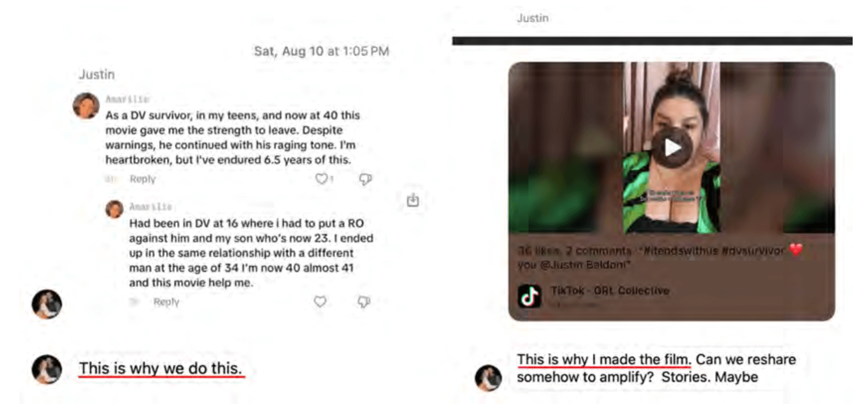Viewport: 868px width, 406px height.
Task: Open second commenter's small avatar
Action: 114,209
